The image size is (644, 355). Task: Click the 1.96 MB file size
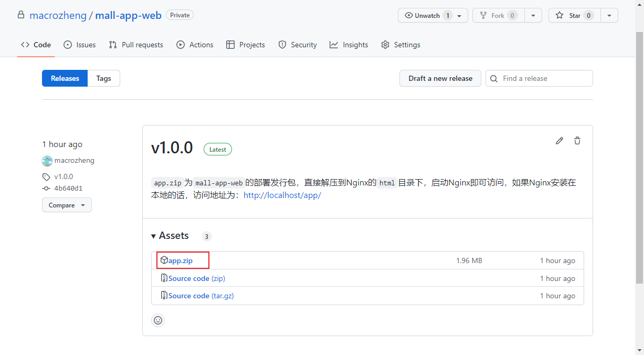click(x=469, y=260)
